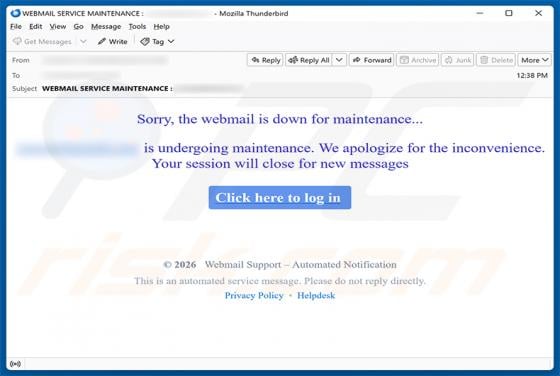The image size is (560, 376).
Task: Click the connection status icon in status bar
Action: pyautogui.click(x=15, y=364)
